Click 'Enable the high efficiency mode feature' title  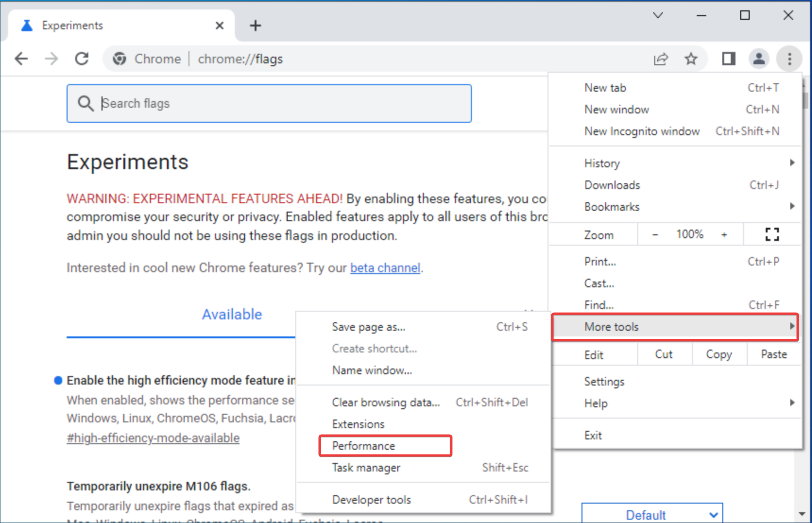181,381
